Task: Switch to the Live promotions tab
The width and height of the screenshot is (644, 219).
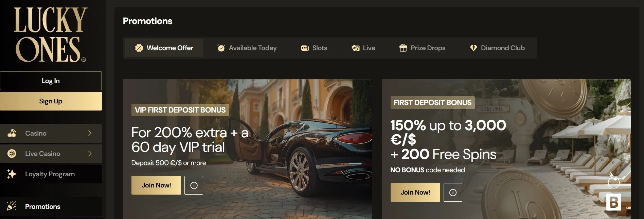Action: (363, 48)
